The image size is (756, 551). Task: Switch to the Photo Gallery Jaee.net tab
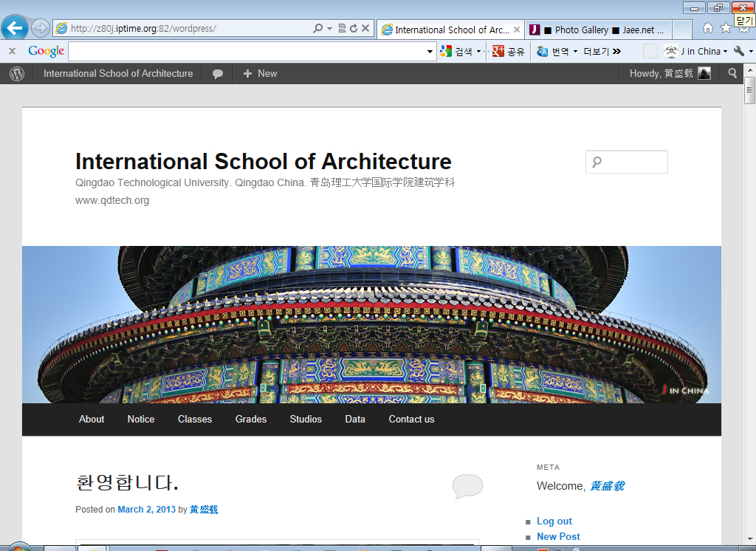pyautogui.click(x=599, y=30)
